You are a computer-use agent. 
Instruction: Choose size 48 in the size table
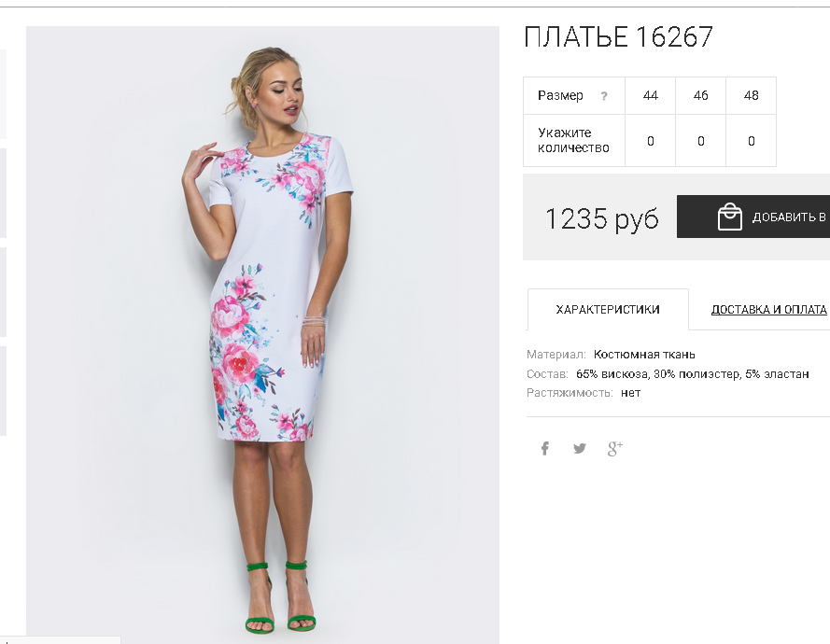click(x=751, y=96)
